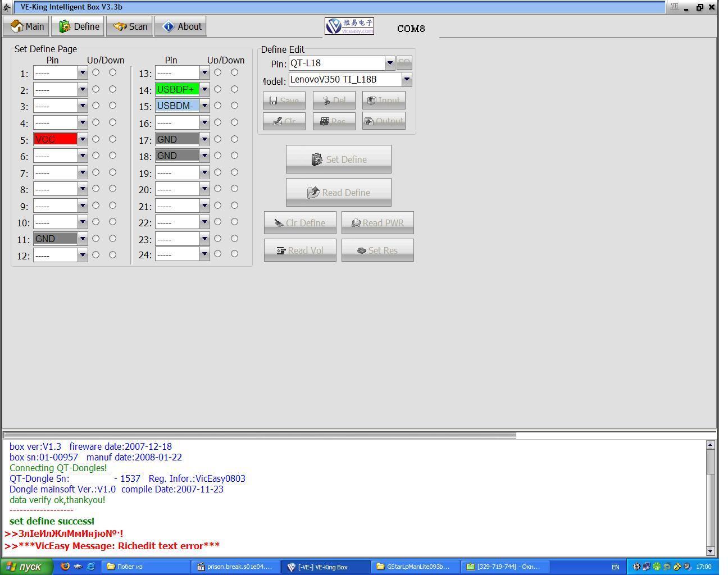The width and height of the screenshot is (728, 575).
Task: Click the Clr Define button
Action: [x=300, y=223]
